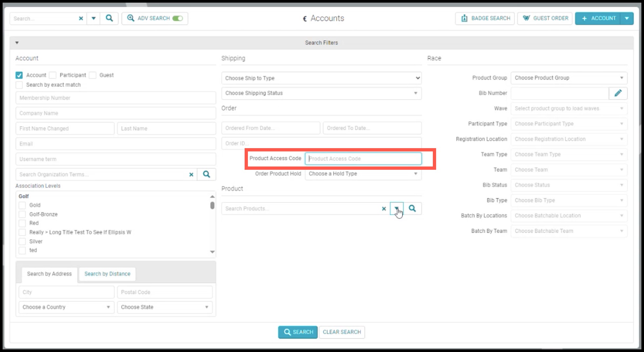
Task: Check the Really > Long Title Test level
Action: 22,232
